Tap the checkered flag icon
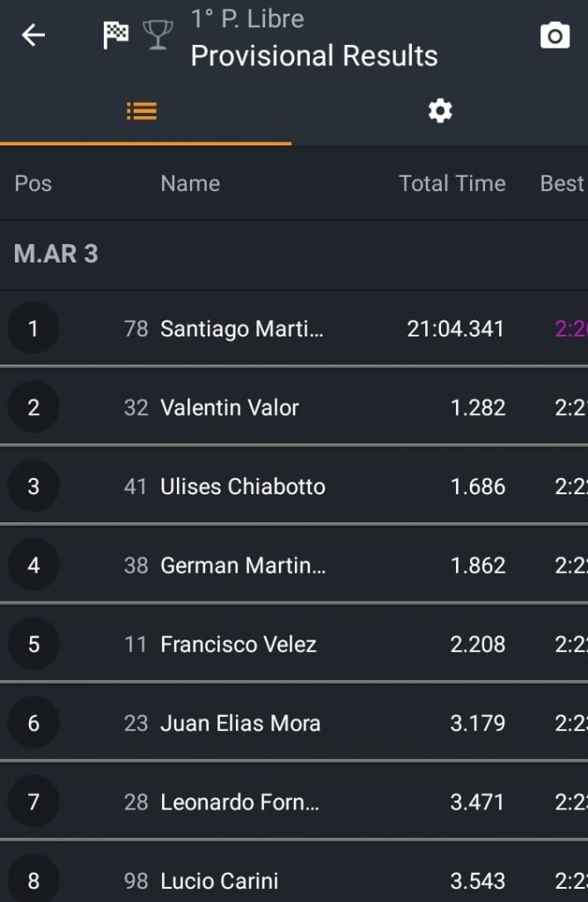The width and height of the screenshot is (588, 902). coord(115,35)
